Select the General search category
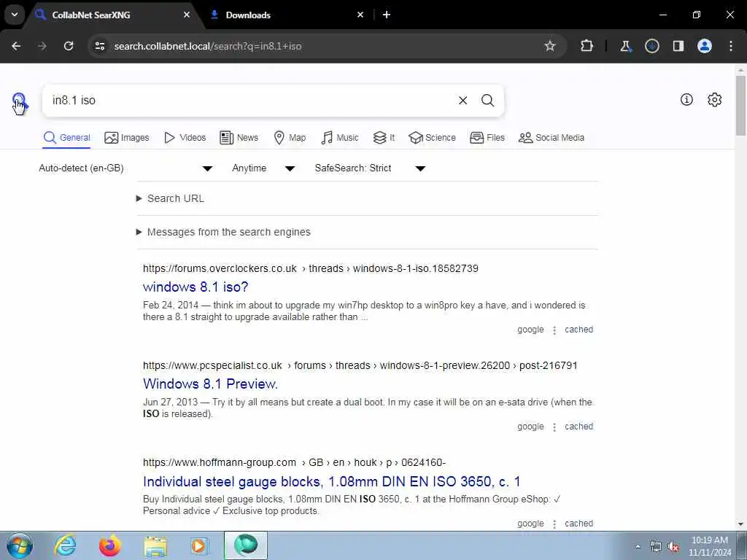 tap(66, 138)
